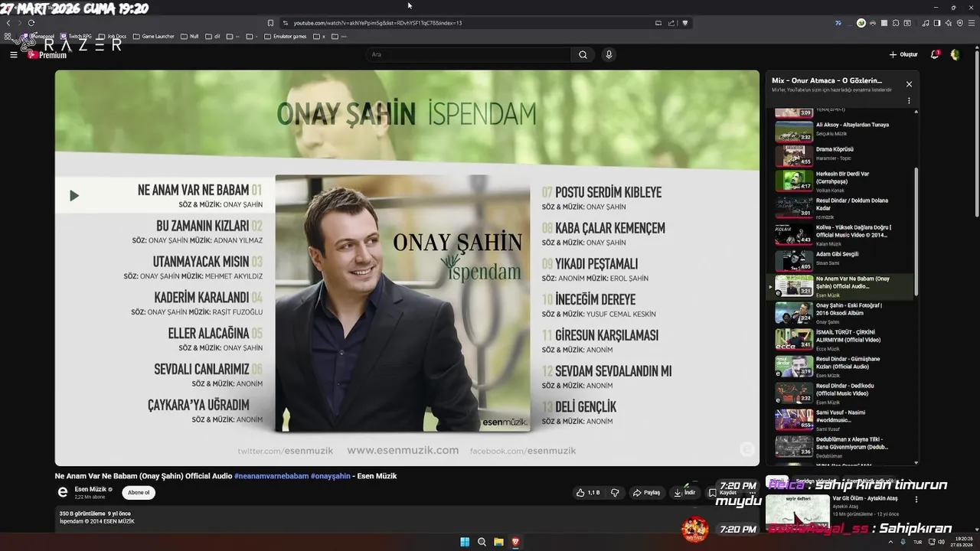Open options for Var Git Ölüm video
The width and height of the screenshot is (980, 551).
click(x=916, y=500)
